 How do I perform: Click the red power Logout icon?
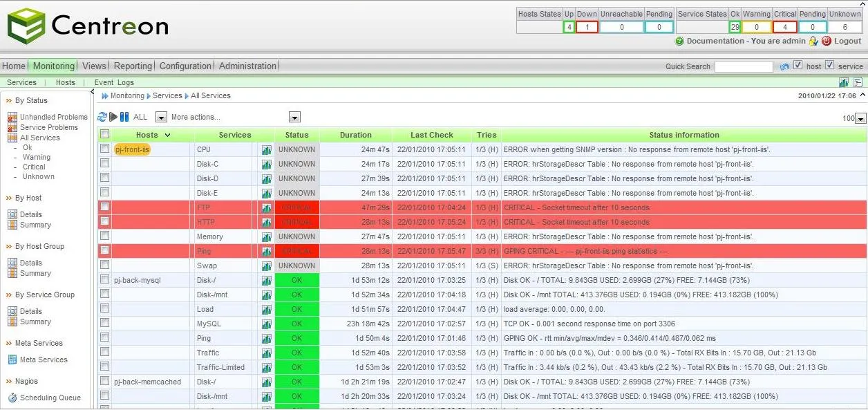(827, 41)
